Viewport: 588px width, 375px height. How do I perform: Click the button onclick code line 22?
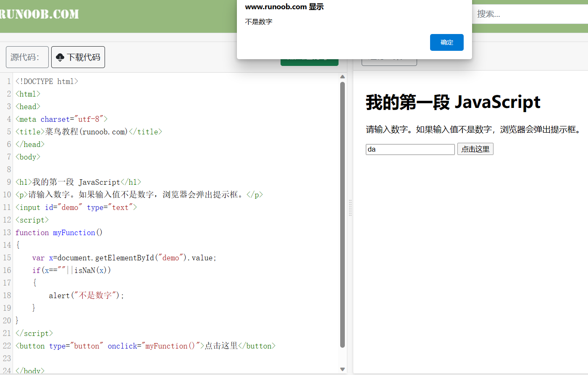tap(145, 346)
